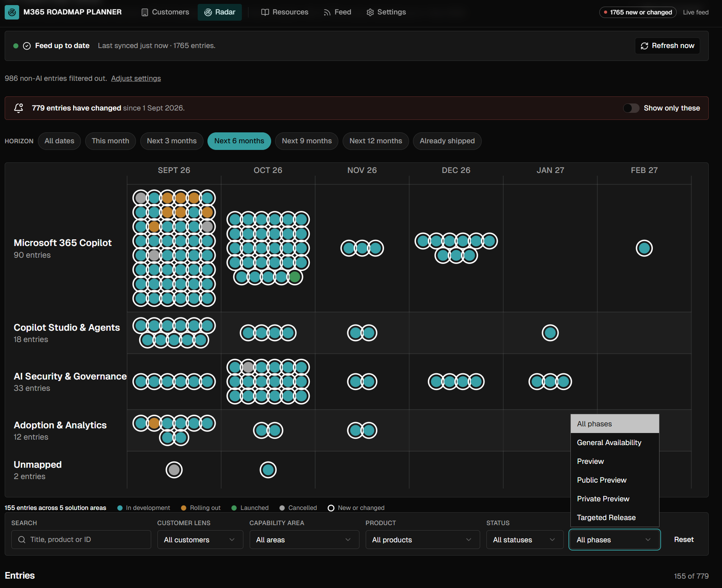Click the FEB 27 Microsoft 365 Copilot dot
This screenshot has height=588, width=722.
(644, 248)
